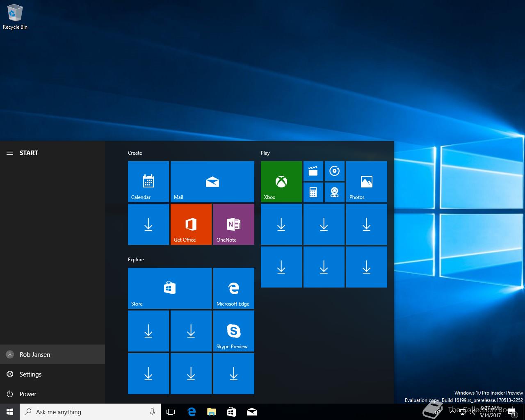The width and height of the screenshot is (525, 420).
Task: Open the Recycle Bin desktop icon
Action: pyautogui.click(x=15, y=16)
